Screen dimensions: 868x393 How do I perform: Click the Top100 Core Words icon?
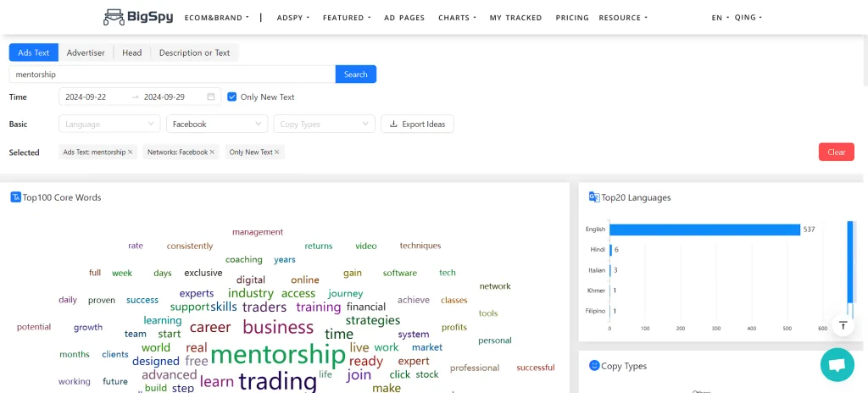click(15, 197)
